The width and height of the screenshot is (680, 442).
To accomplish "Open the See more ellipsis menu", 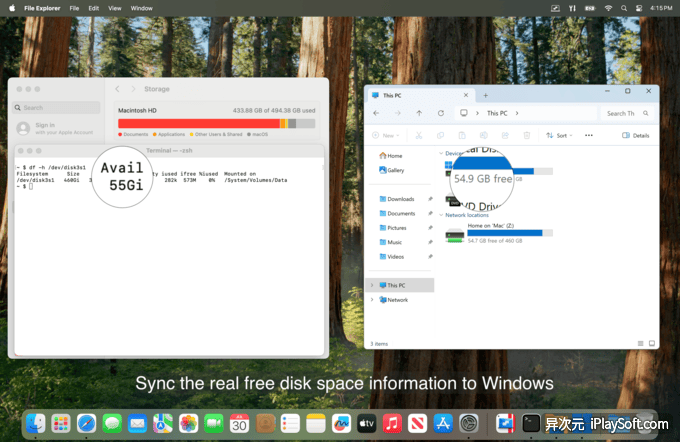I will pyautogui.click(x=588, y=135).
